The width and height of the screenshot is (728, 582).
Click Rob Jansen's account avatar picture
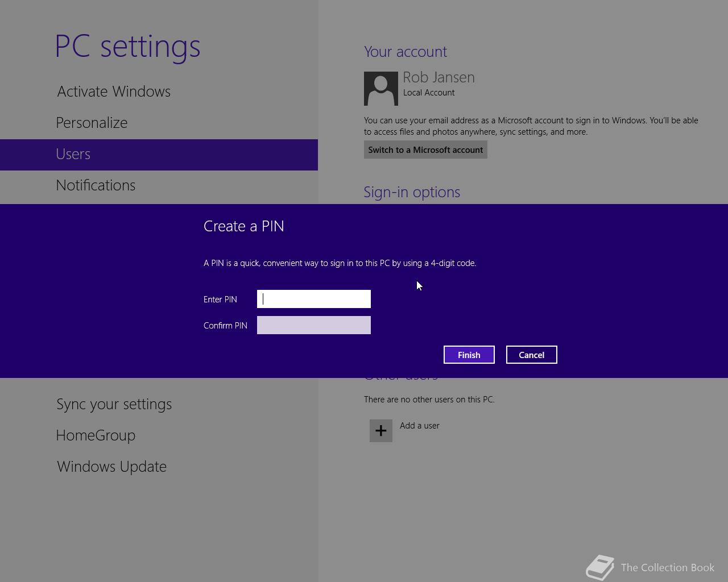coord(381,89)
